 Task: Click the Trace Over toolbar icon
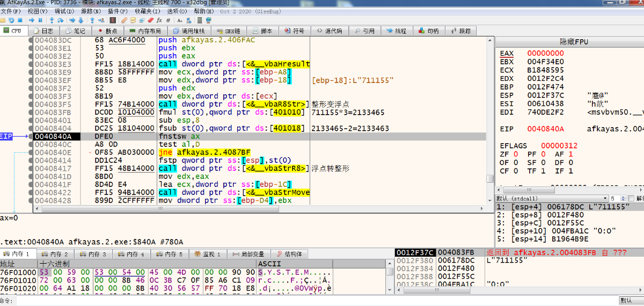tap(81, 20)
